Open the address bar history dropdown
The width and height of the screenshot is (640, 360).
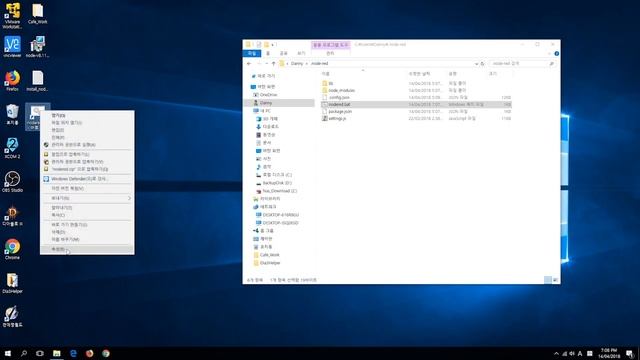(x=476, y=64)
